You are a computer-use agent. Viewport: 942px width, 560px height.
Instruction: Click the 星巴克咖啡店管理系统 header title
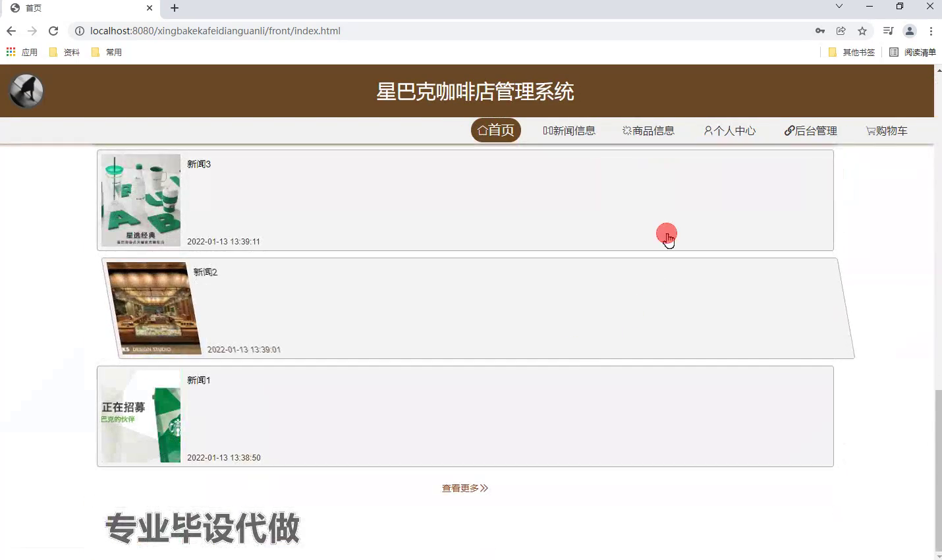(x=475, y=92)
